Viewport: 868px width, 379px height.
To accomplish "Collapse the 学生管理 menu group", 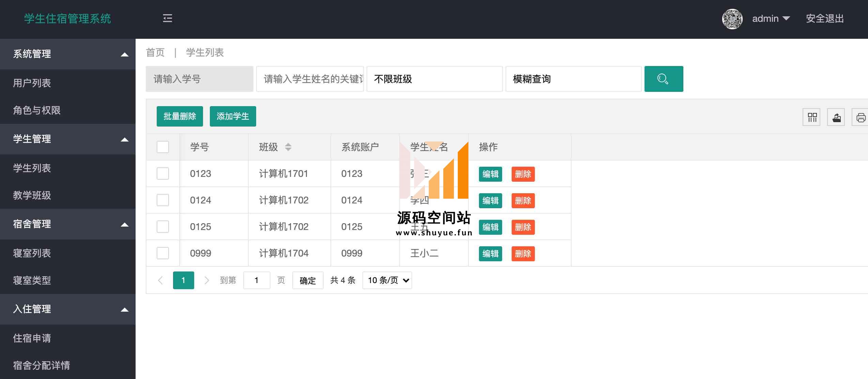I will point(68,139).
